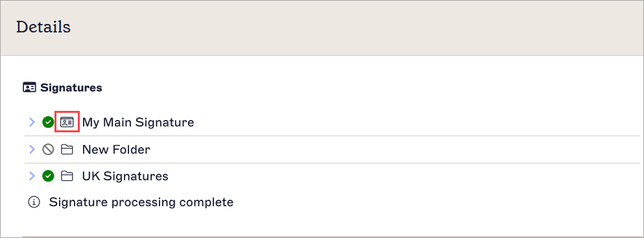Screen dimensions: 644x238
Task: Click the signature card icon highlighted in red
Action: point(67,123)
